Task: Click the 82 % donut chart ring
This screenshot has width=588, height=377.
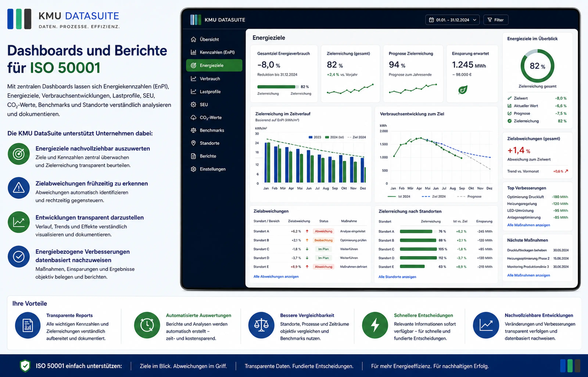Action: click(x=537, y=66)
